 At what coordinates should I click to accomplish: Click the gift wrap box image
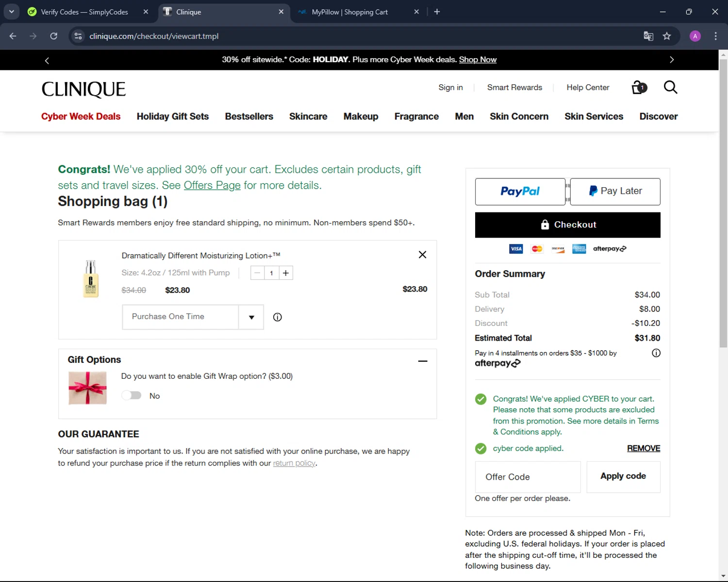pyautogui.click(x=87, y=388)
